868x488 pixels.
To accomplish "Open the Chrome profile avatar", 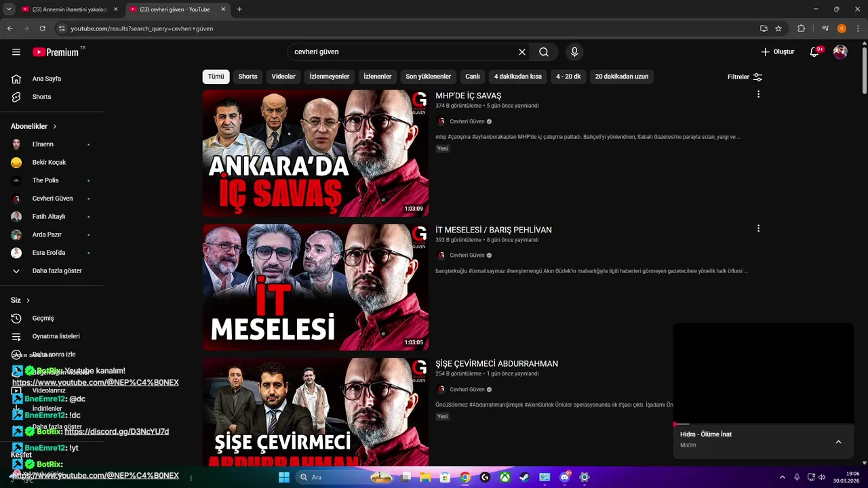I will 842,28.
